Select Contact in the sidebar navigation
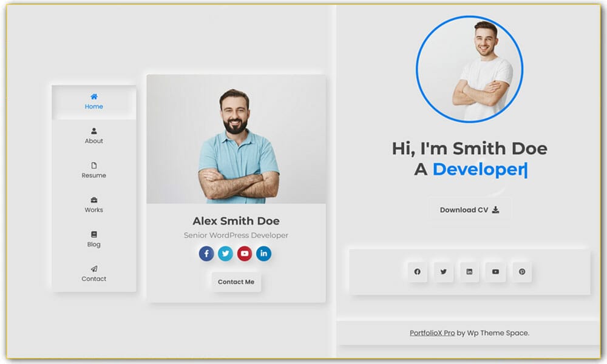 coord(94,274)
